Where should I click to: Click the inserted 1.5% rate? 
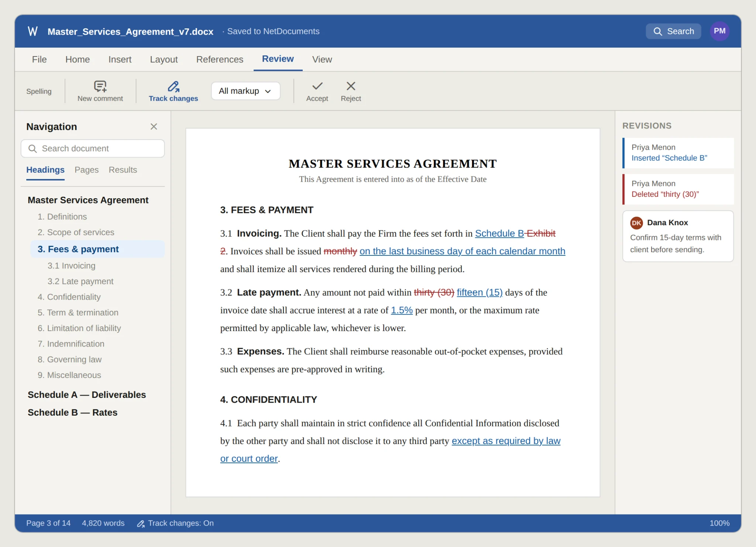(402, 310)
